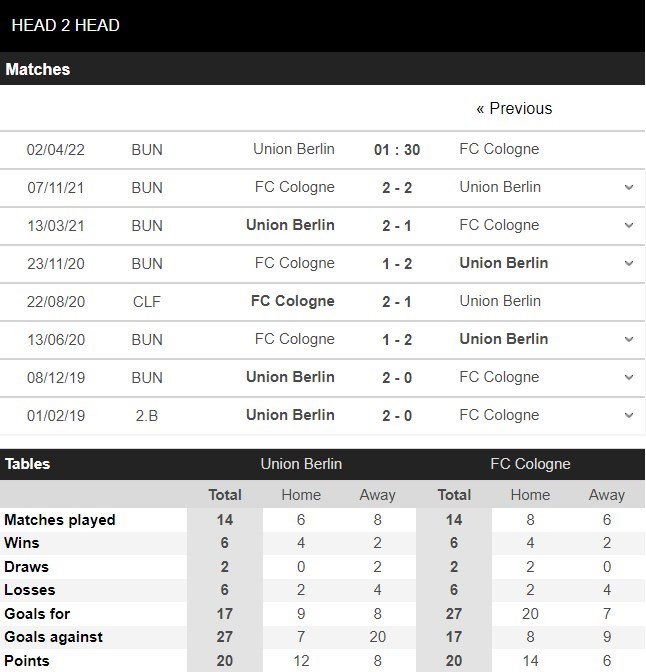
Task: Expand the 01/02/19 match details chevron
Action: (628, 415)
